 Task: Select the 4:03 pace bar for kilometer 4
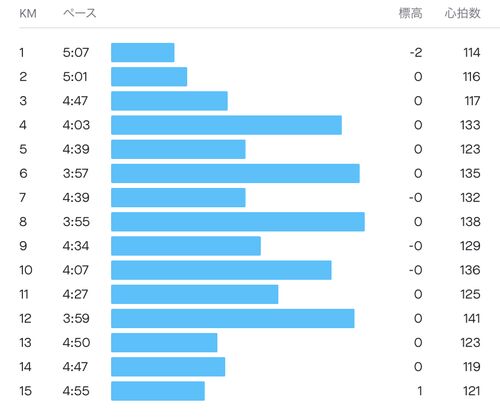[226, 125]
